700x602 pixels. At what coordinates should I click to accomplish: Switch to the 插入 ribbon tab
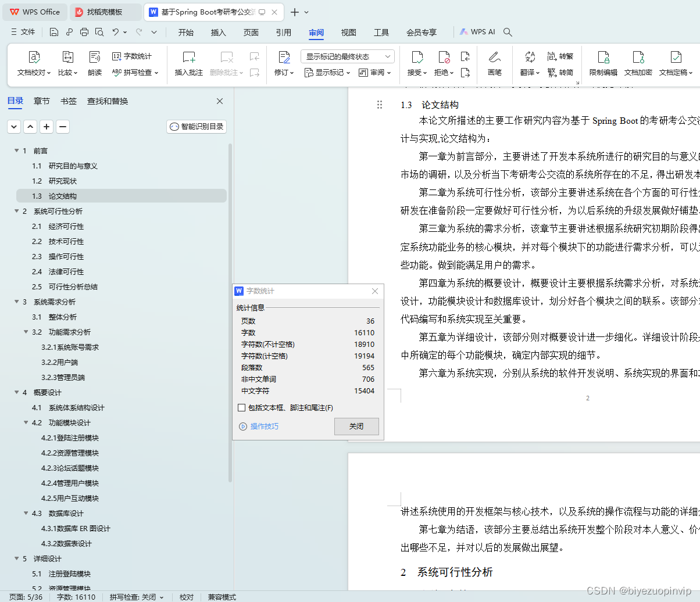(x=219, y=33)
